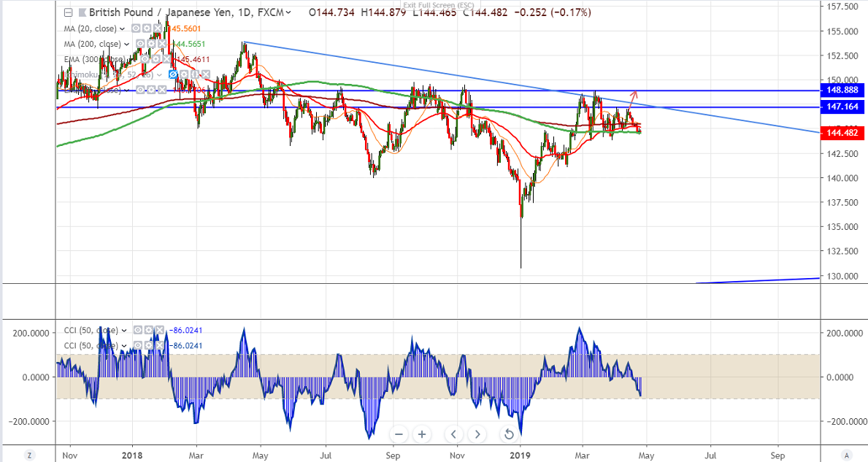
Task: Open the dropdown arrow after FXCM title
Action: 288,12
